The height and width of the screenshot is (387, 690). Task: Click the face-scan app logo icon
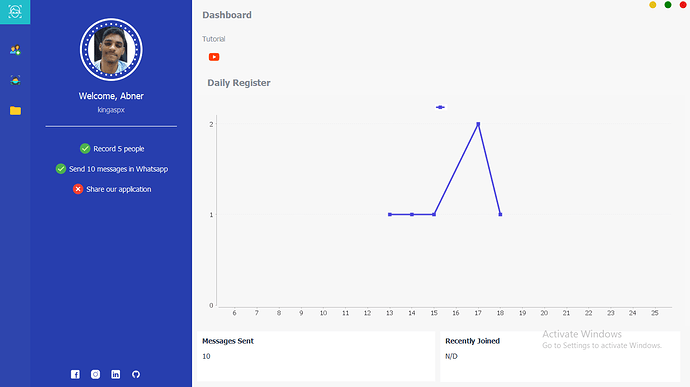[x=15, y=12]
